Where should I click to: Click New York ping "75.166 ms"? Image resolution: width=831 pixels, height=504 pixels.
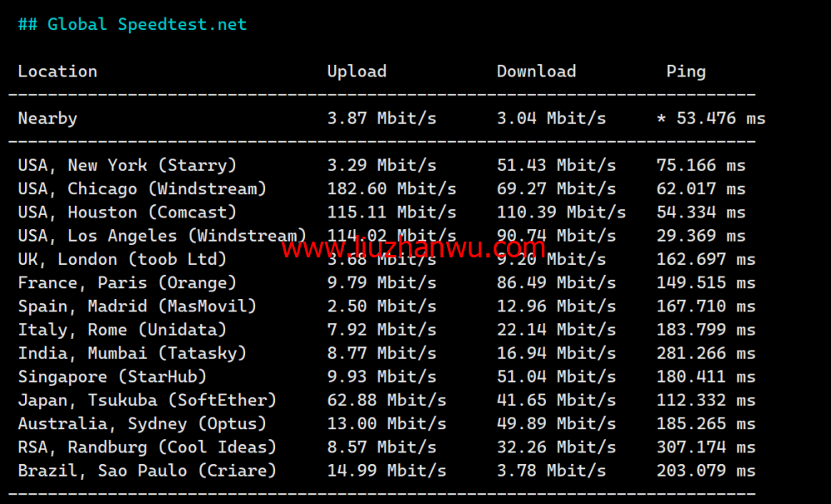[701, 165]
